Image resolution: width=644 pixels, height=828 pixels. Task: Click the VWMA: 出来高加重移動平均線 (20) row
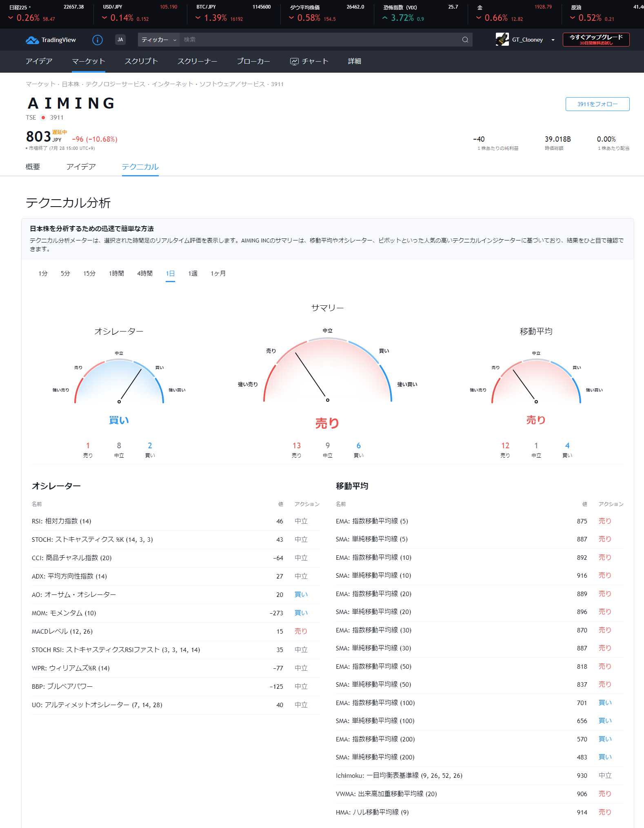click(480, 794)
